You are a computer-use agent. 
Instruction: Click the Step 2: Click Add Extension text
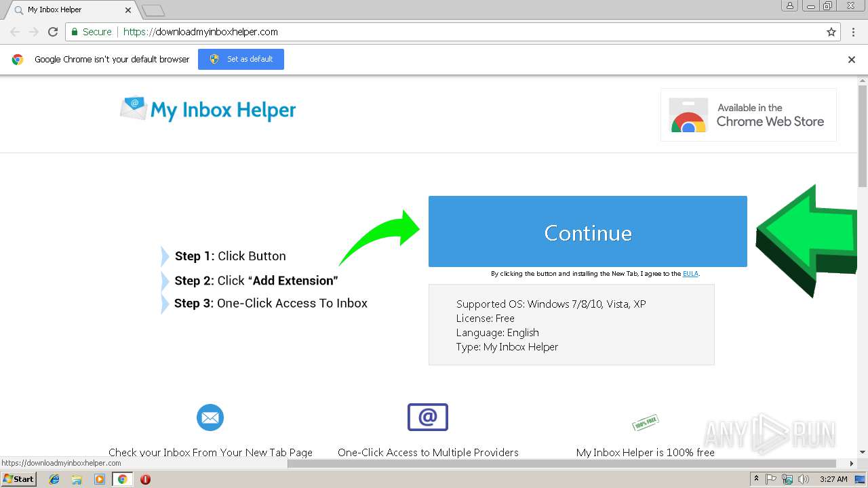click(256, 281)
